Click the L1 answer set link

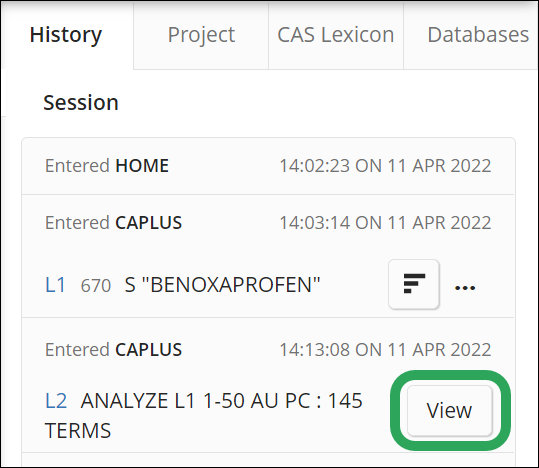(55, 285)
